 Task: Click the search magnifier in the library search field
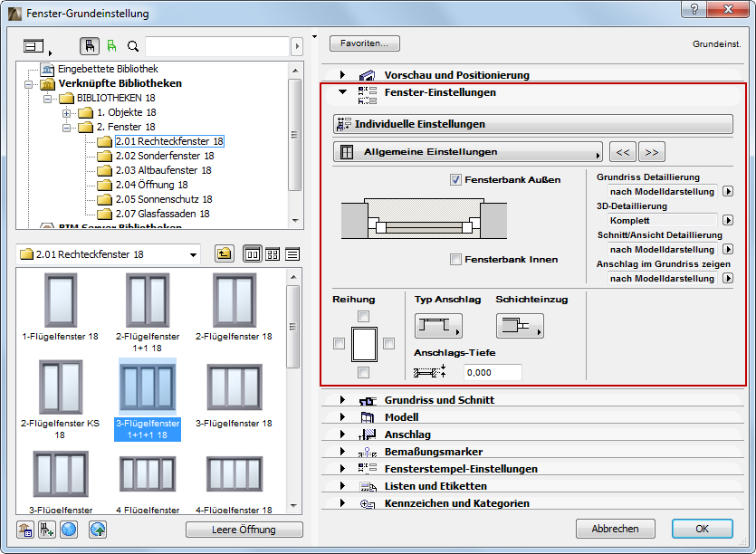(x=133, y=45)
